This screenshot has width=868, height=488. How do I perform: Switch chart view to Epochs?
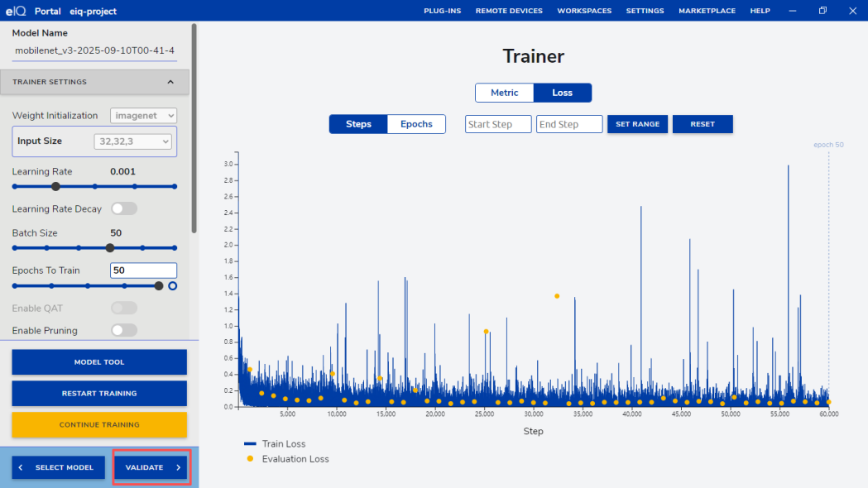click(416, 124)
